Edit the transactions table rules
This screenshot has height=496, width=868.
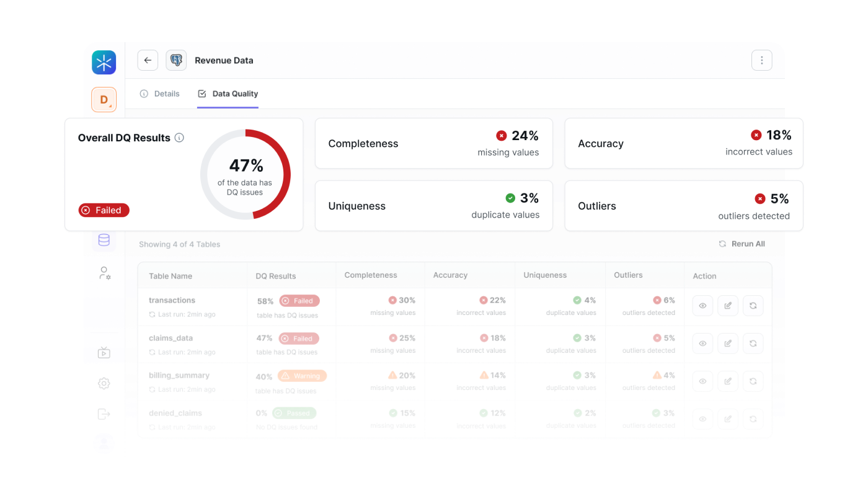tap(728, 306)
